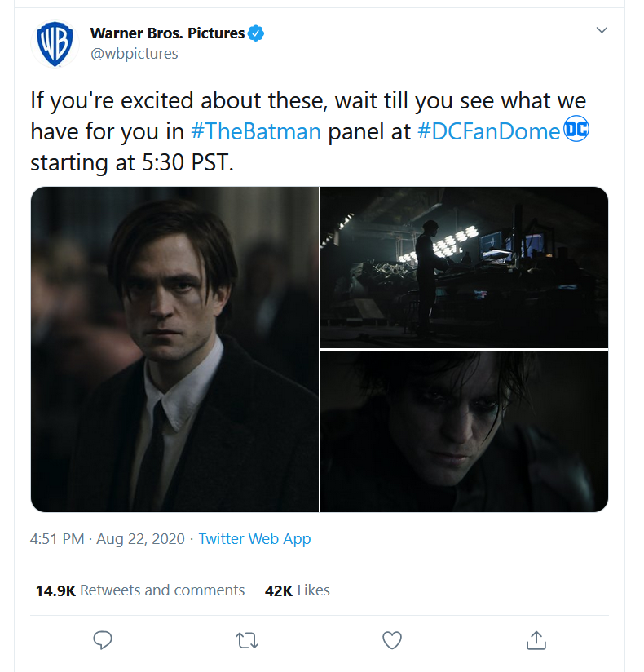Click the tweet text body
Image resolution: width=644 pixels, height=672 pixels.
[309, 131]
